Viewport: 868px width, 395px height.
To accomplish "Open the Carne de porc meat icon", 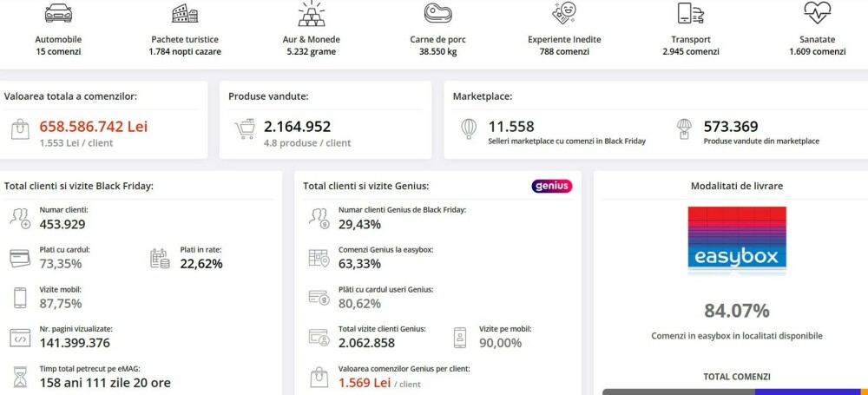I will (x=438, y=13).
